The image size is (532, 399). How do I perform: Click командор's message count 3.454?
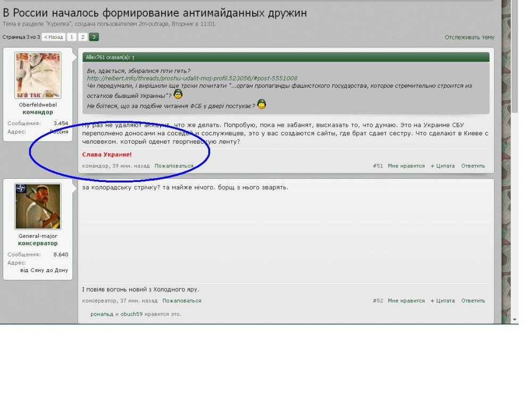(x=61, y=123)
